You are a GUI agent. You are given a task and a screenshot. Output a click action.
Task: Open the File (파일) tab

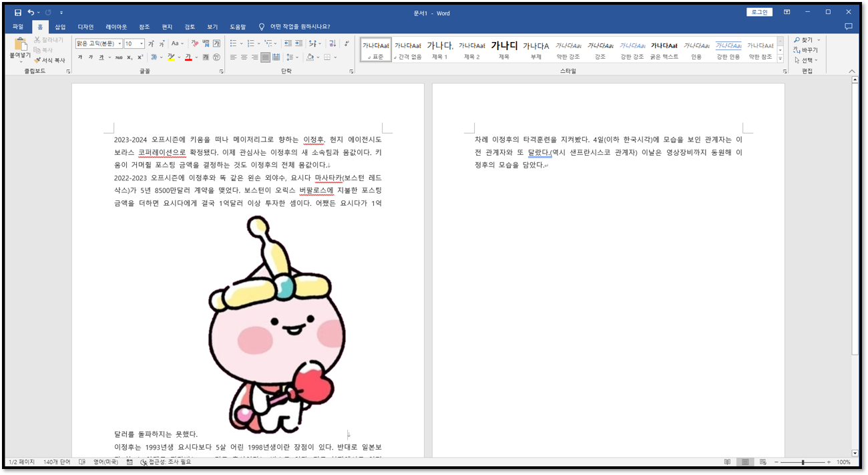[x=18, y=27]
